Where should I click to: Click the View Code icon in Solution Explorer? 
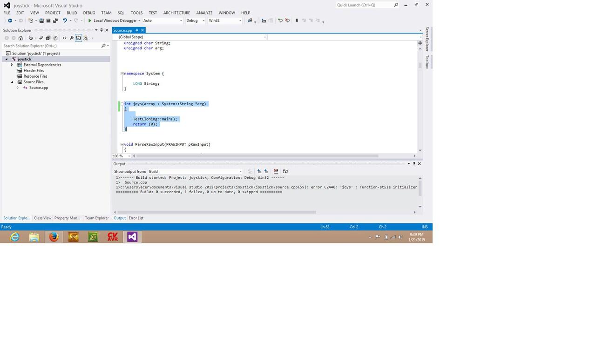click(64, 38)
